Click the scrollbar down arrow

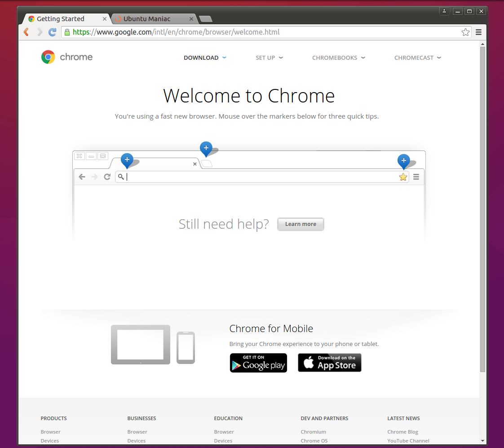482,441
